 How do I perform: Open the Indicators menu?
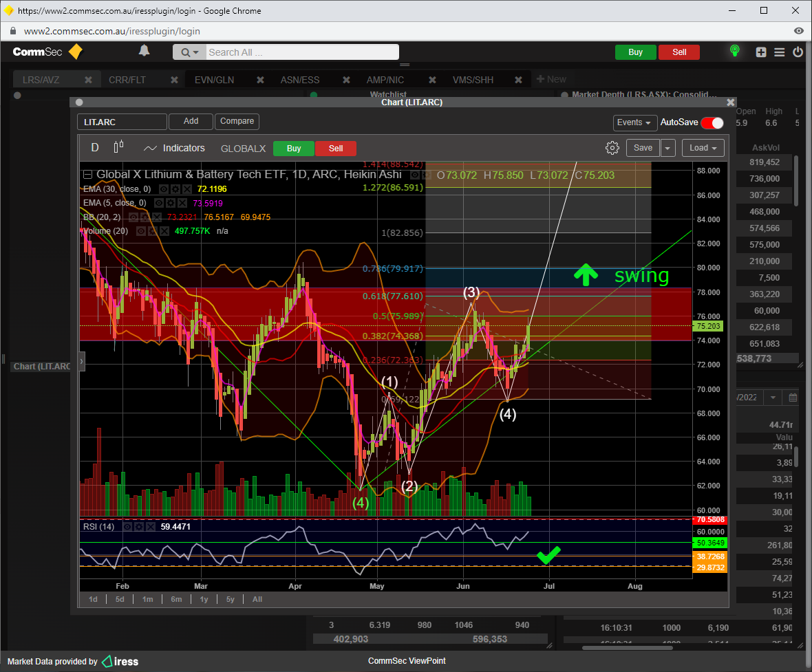(x=175, y=148)
